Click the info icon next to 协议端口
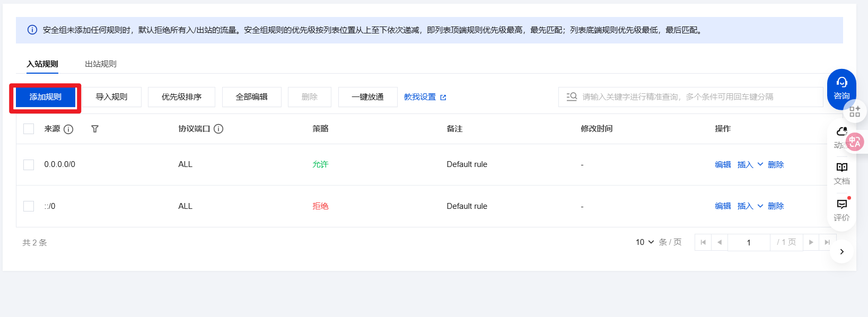The image size is (868, 317). tap(218, 129)
